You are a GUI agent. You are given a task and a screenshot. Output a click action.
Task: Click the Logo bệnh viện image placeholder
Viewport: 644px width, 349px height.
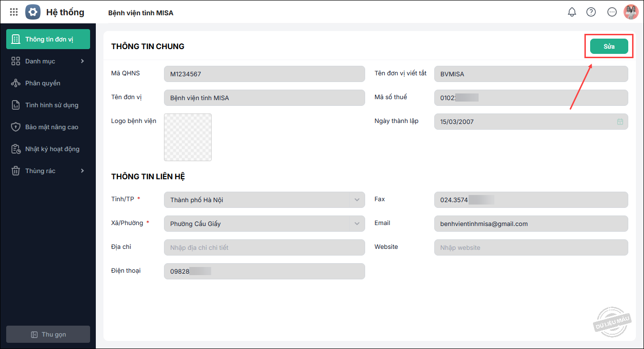(x=188, y=137)
